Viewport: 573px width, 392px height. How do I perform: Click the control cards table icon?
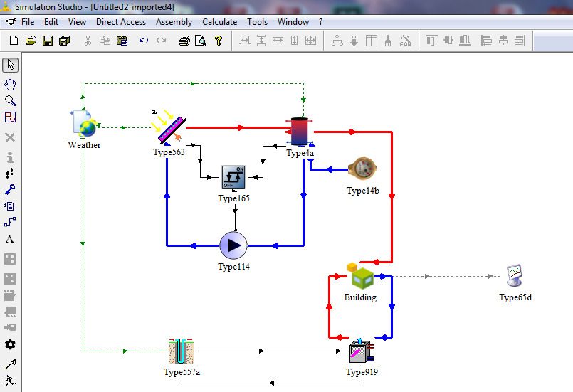pyautogui.click(x=372, y=40)
